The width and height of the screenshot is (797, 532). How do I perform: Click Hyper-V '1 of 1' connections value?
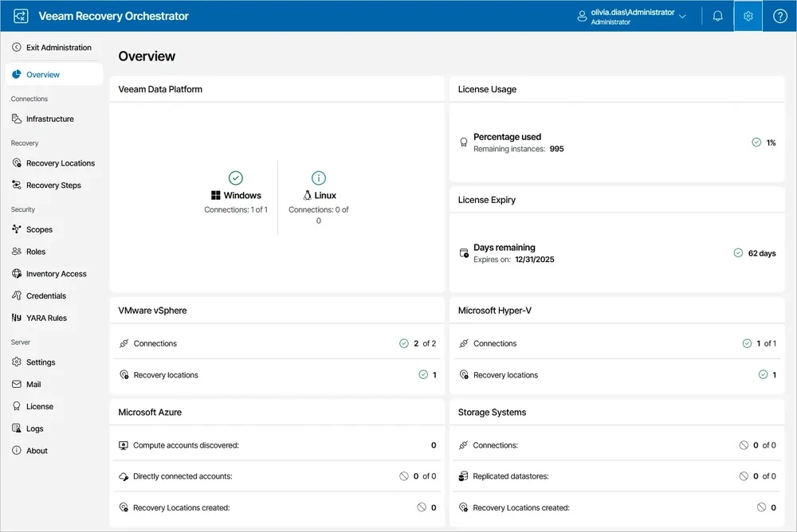pyautogui.click(x=766, y=343)
